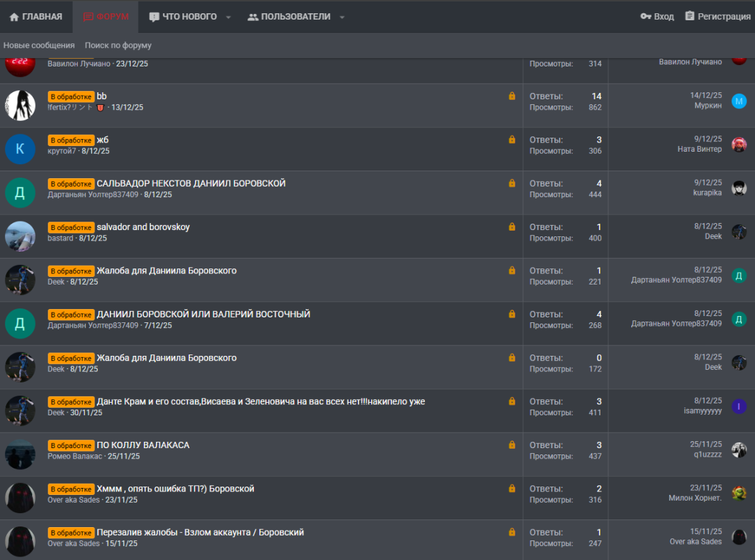The image size is (755, 560).
Task: Click the green "Д" avatar beside САЛЬВАДОР НЕКСТОВ thread
Action: click(20, 192)
